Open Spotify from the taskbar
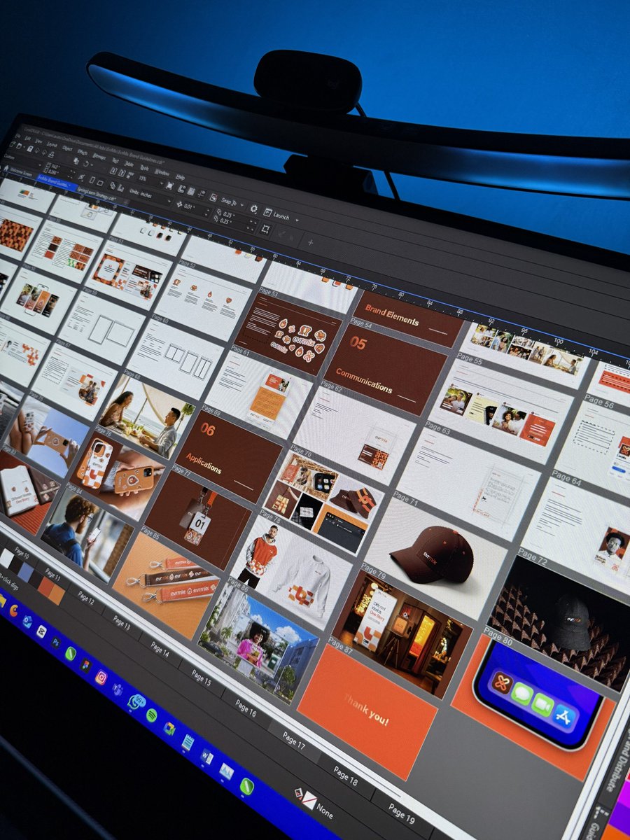The height and width of the screenshot is (840, 630). 151,715
